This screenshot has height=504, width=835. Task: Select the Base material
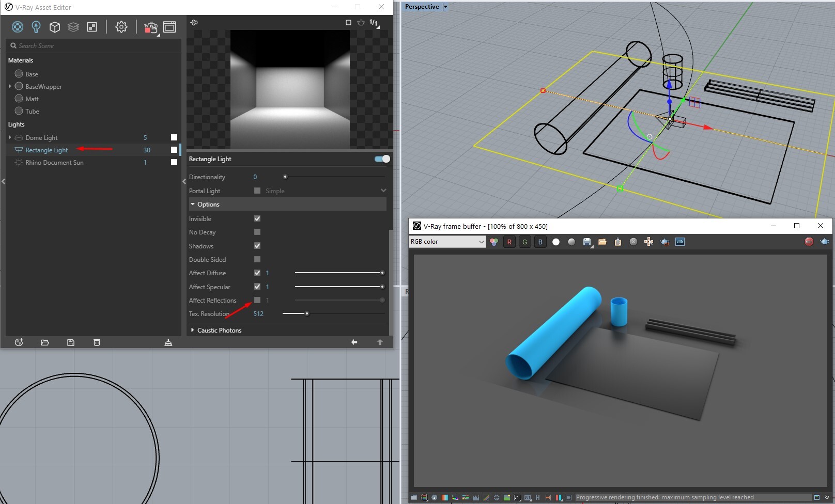click(x=32, y=74)
